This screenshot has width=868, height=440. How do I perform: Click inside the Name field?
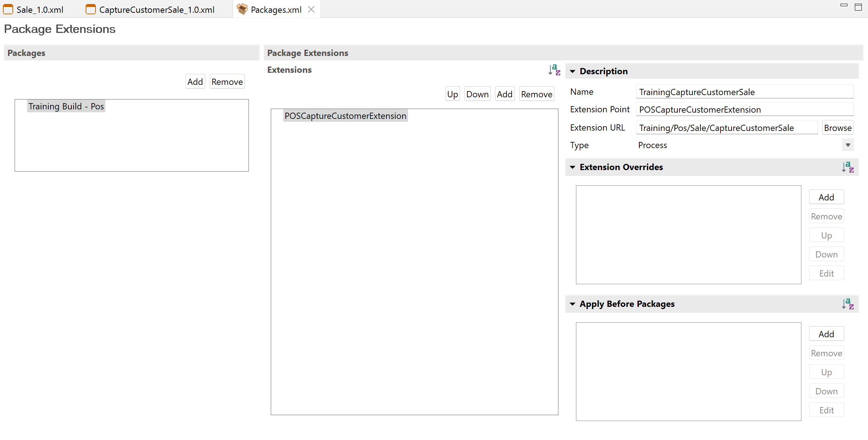pyautogui.click(x=745, y=91)
